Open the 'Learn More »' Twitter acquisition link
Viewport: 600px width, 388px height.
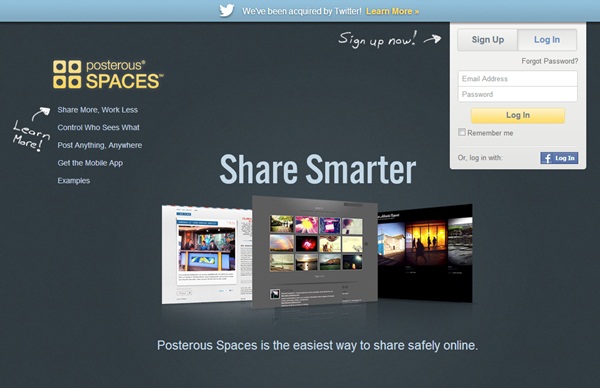pos(392,11)
